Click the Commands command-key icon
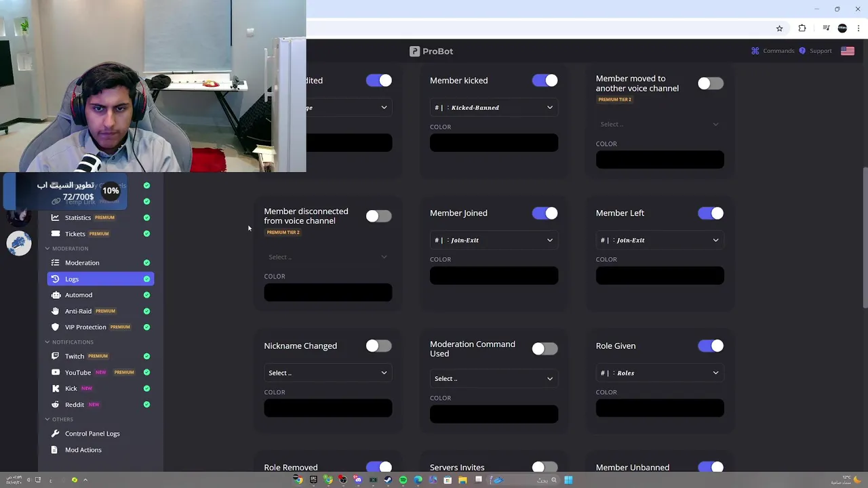868x488 pixels. click(755, 51)
